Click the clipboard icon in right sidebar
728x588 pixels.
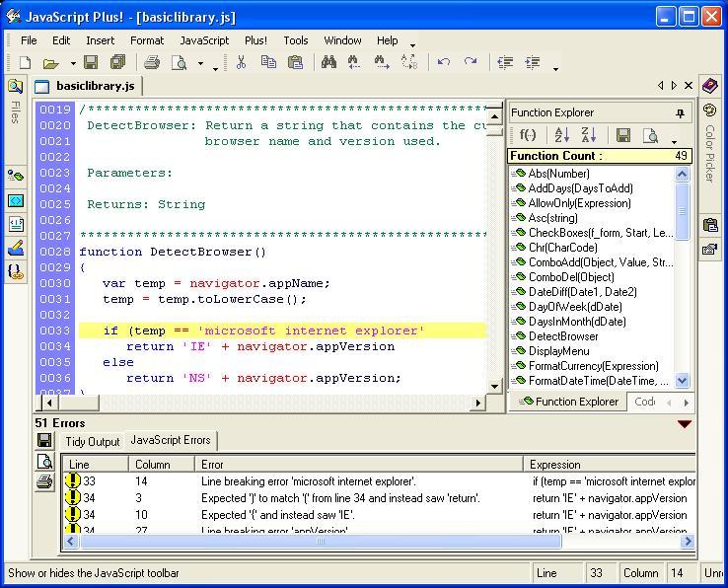pyautogui.click(x=710, y=225)
